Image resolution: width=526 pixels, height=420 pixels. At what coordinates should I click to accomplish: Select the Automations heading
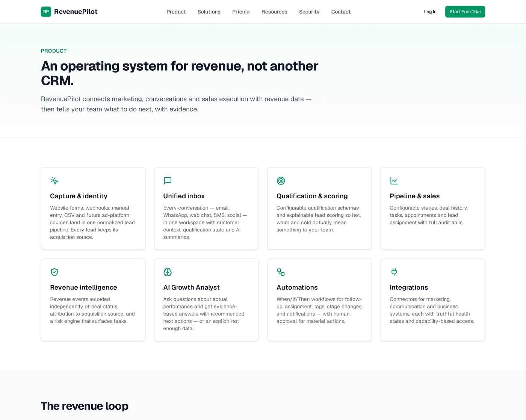pos(297,287)
